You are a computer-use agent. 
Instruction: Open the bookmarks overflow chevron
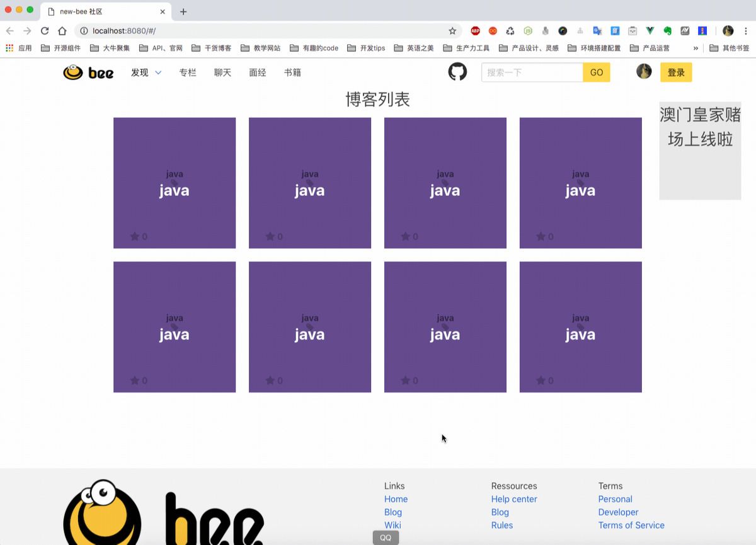(696, 47)
